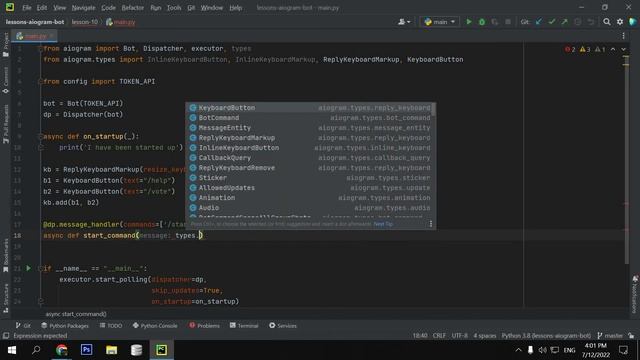Collapse the __main__ block fold marker
This screenshot has width=640, height=360.
(x=40, y=269)
